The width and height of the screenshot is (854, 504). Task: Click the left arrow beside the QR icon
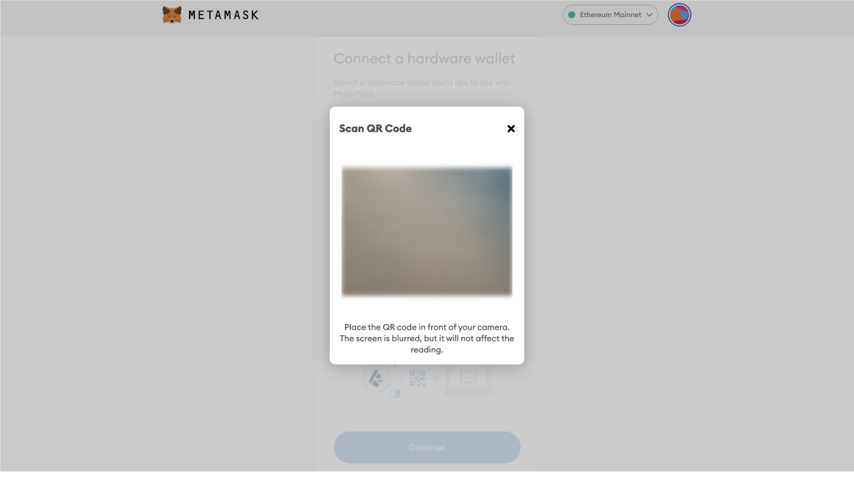(x=401, y=378)
